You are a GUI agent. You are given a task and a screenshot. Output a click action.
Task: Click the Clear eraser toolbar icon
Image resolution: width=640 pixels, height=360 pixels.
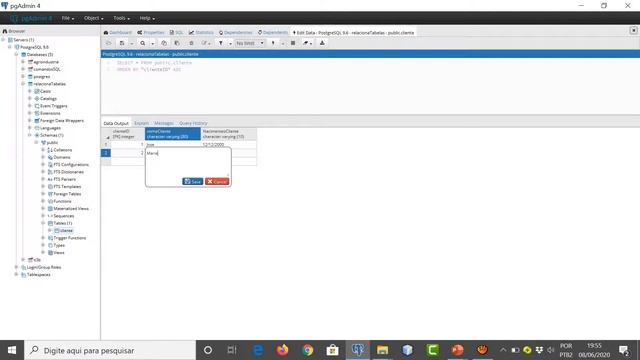(x=305, y=43)
